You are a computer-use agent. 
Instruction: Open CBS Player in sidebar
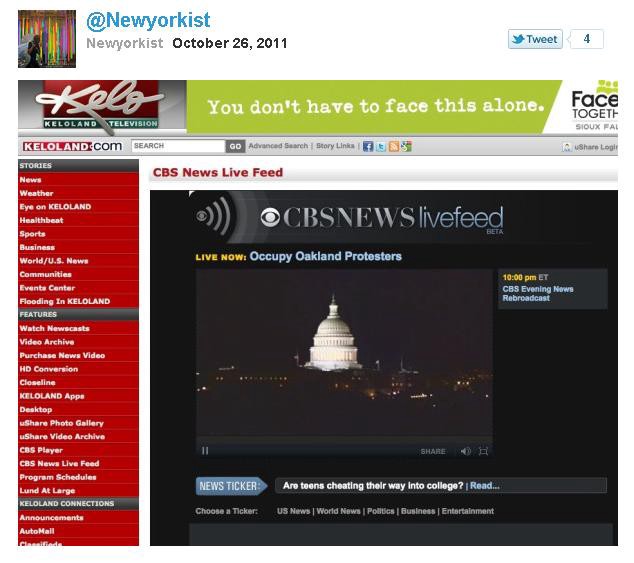[x=78, y=450]
